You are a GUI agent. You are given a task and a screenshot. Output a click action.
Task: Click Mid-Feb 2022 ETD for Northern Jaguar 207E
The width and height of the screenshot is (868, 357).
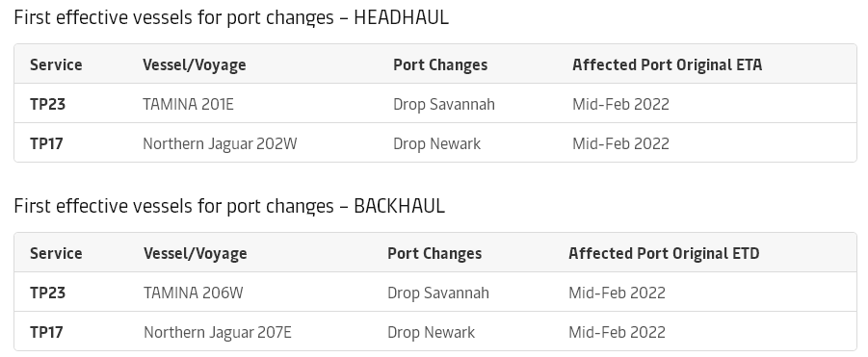point(617,332)
